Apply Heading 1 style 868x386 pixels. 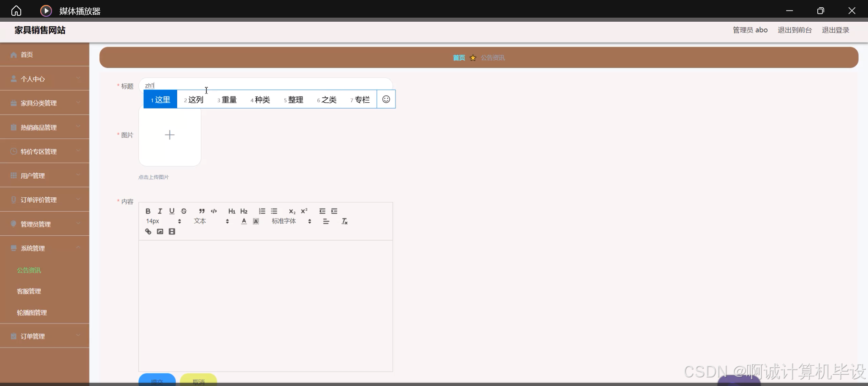[232, 211]
